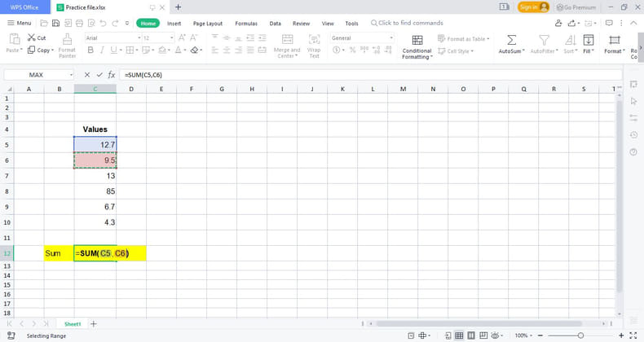Toggle Underline formatting
Image resolution: width=644 pixels, height=342 pixels.
click(113, 50)
